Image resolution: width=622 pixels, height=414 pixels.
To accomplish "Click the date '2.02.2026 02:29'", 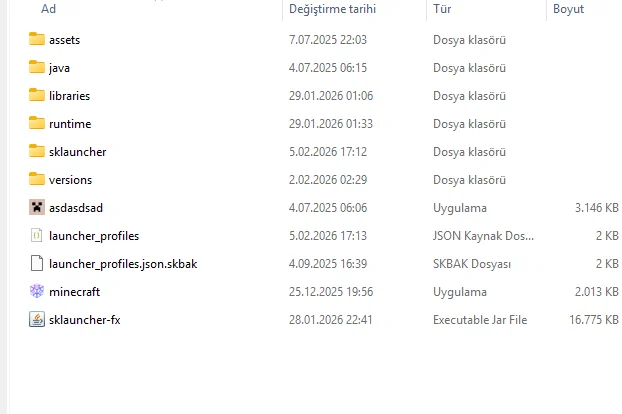I will (x=328, y=180).
